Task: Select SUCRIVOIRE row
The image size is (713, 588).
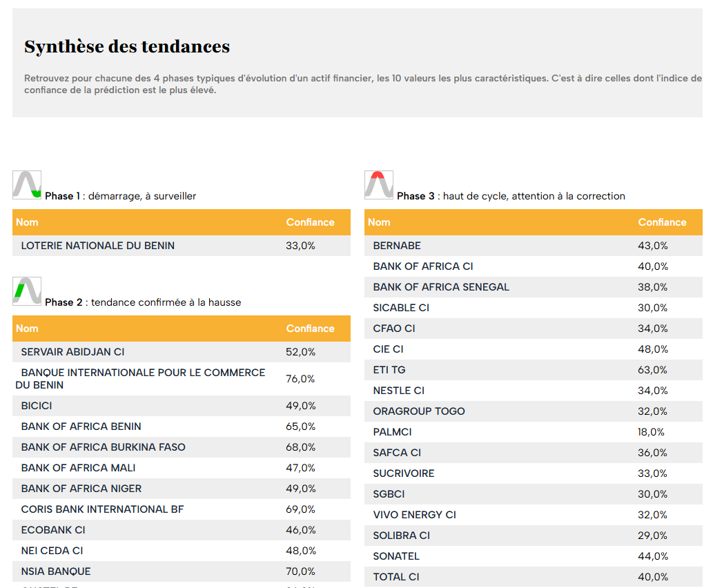Action: pyautogui.click(x=534, y=473)
